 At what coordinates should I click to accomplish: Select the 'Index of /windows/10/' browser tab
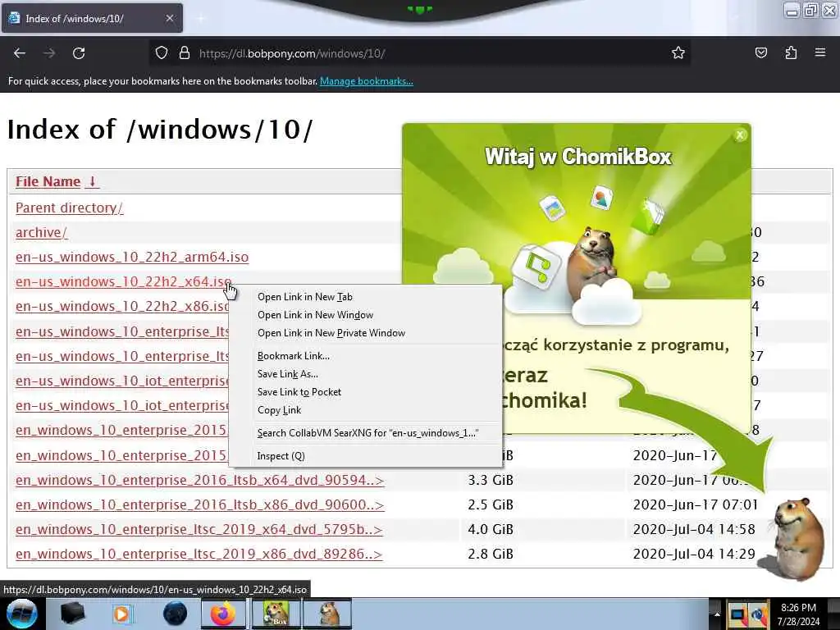pyautogui.click(x=92, y=18)
